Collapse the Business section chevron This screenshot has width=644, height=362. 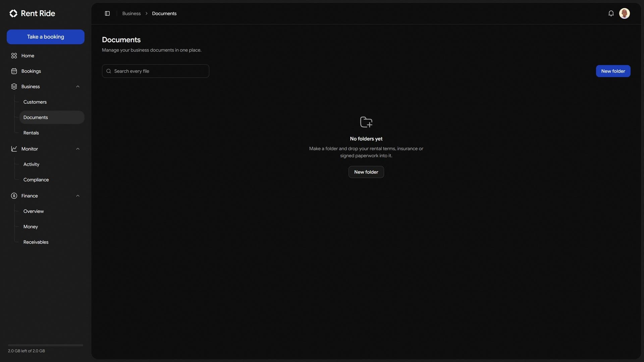pos(78,86)
